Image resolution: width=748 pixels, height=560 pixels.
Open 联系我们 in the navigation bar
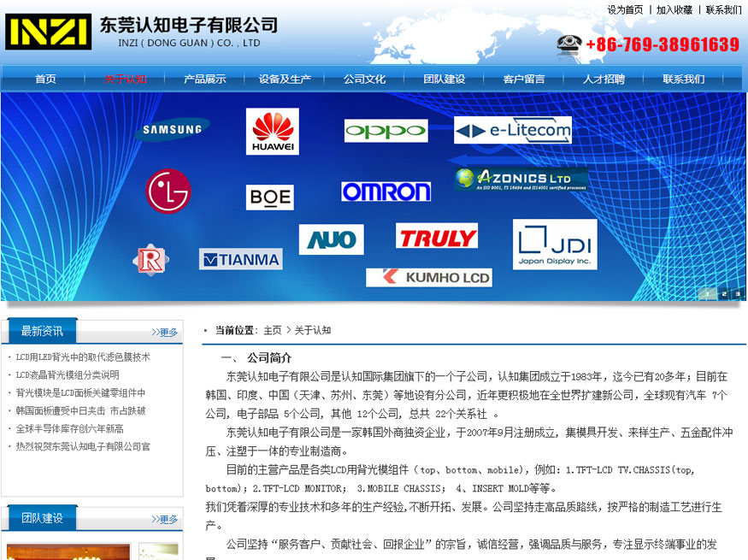pyautogui.click(x=683, y=80)
